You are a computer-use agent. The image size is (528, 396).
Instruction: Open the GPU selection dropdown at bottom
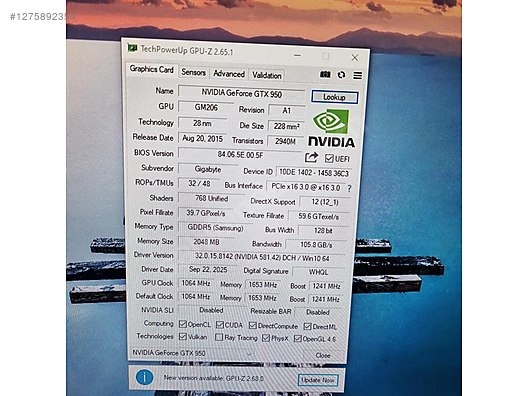coord(192,353)
